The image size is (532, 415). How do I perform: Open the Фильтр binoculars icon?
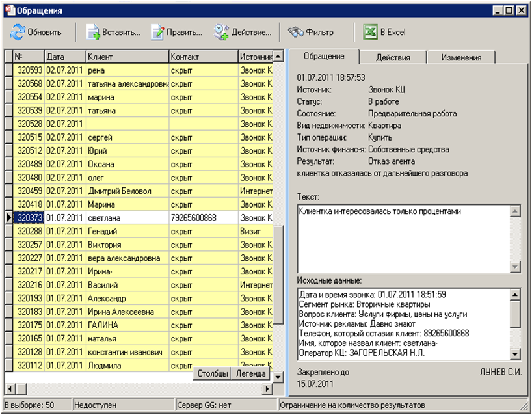[295, 33]
